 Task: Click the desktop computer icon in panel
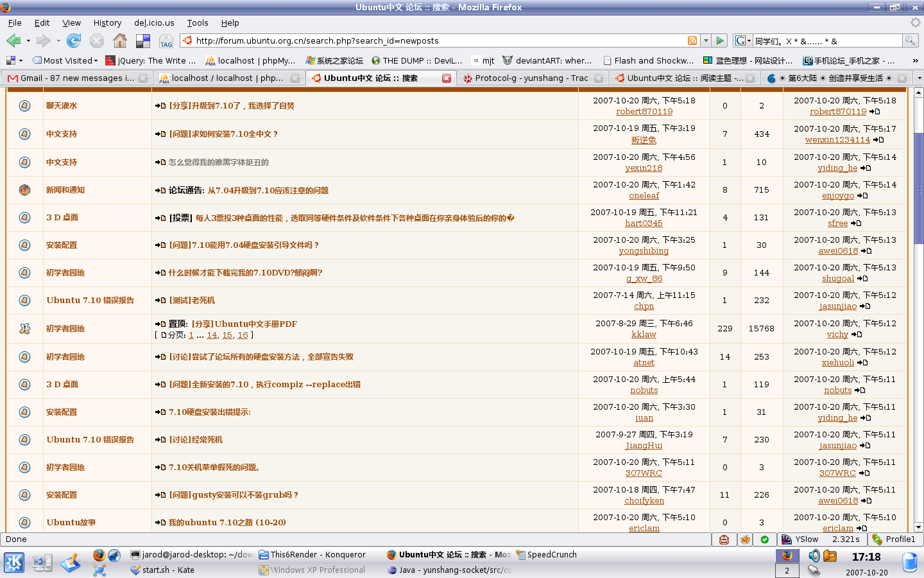[42, 563]
